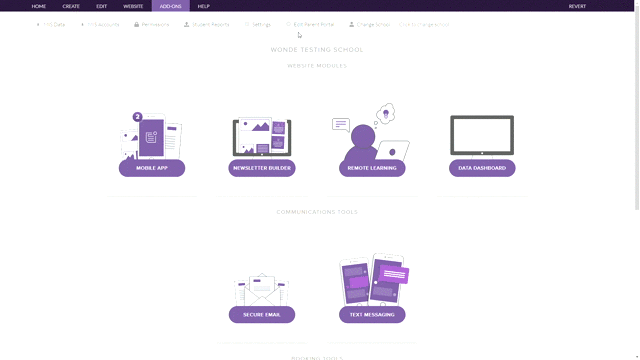The height and width of the screenshot is (360, 640).
Task: Click the Remote Learning person illustration
Action: click(x=371, y=132)
